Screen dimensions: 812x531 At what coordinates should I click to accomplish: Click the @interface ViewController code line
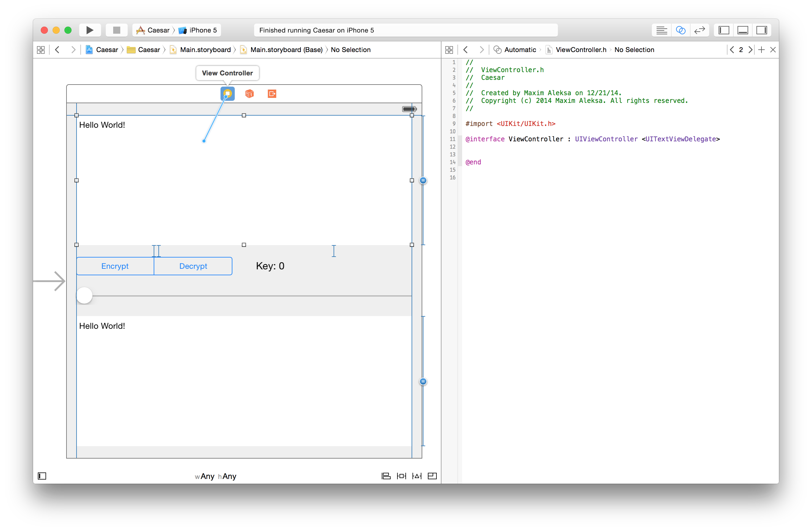(x=592, y=139)
